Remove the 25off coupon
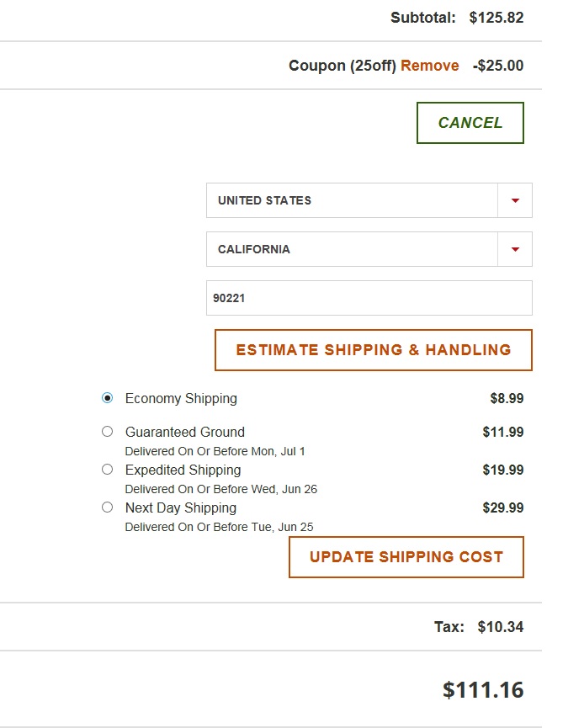This screenshot has height=728, width=584. pos(429,66)
